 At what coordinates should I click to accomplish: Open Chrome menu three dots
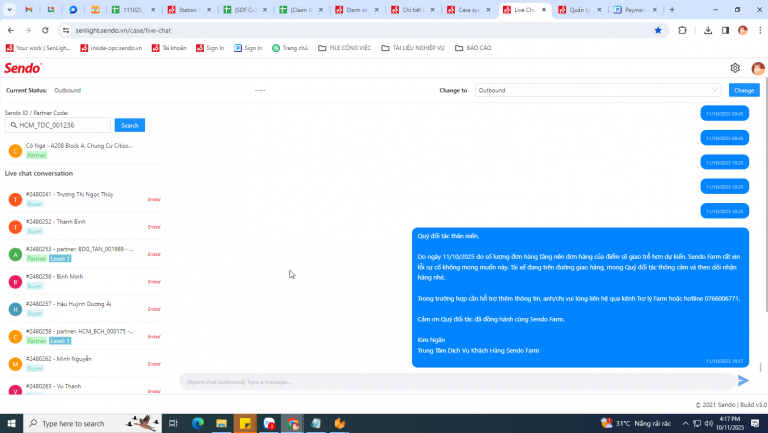(x=760, y=30)
